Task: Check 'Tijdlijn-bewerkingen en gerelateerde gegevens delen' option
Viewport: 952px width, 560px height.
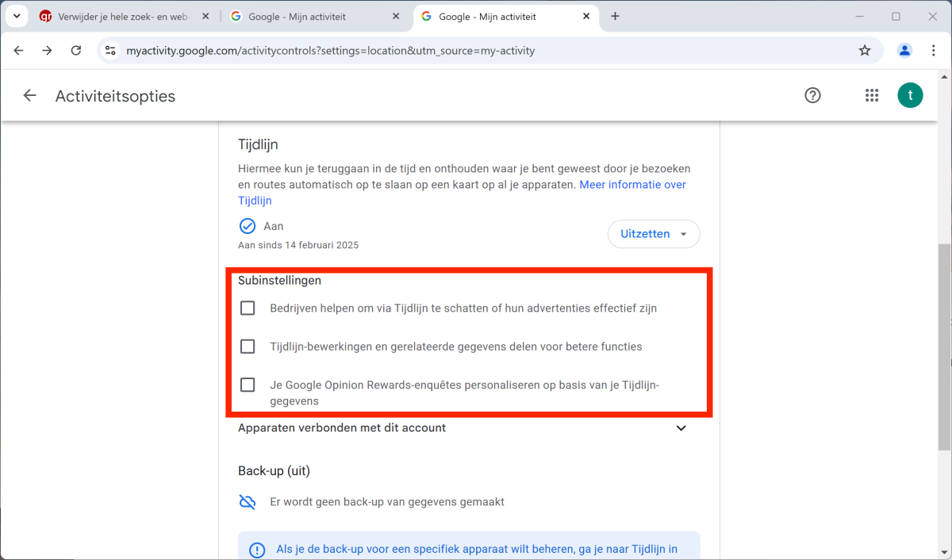Action: [248, 347]
